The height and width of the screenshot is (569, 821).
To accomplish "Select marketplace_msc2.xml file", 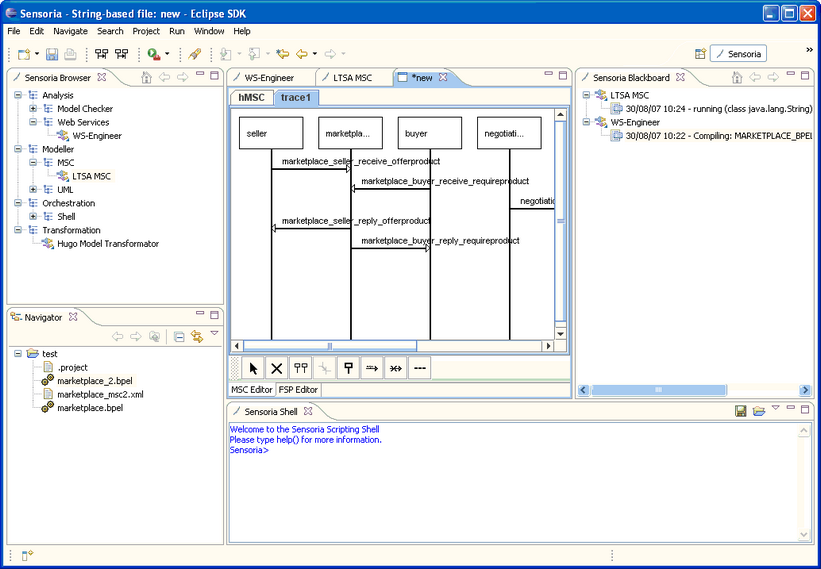I will click(x=93, y=395).
